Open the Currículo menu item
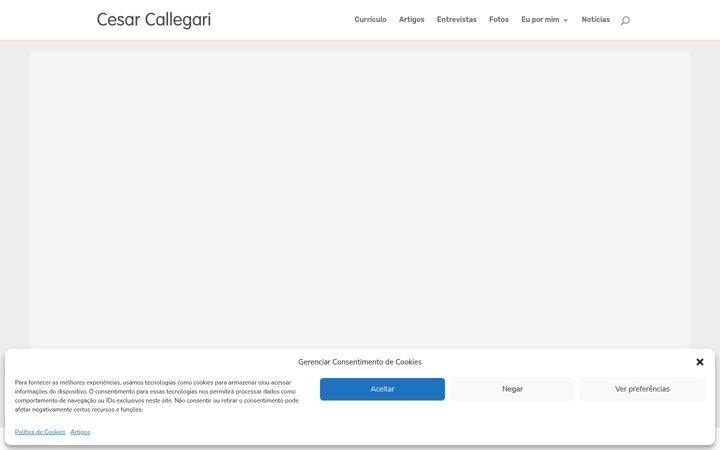Screen dimensions: 720x450 (x=370, y=20)
